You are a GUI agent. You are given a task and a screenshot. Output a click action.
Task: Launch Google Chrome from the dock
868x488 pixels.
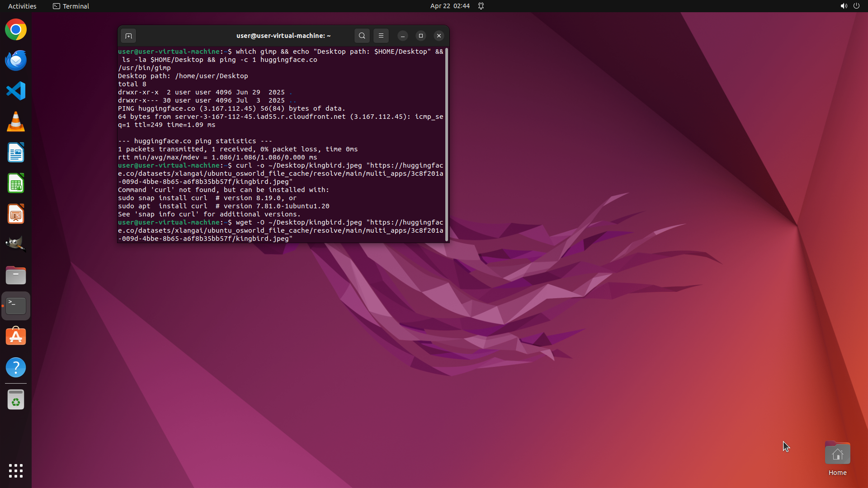point(16,30)
